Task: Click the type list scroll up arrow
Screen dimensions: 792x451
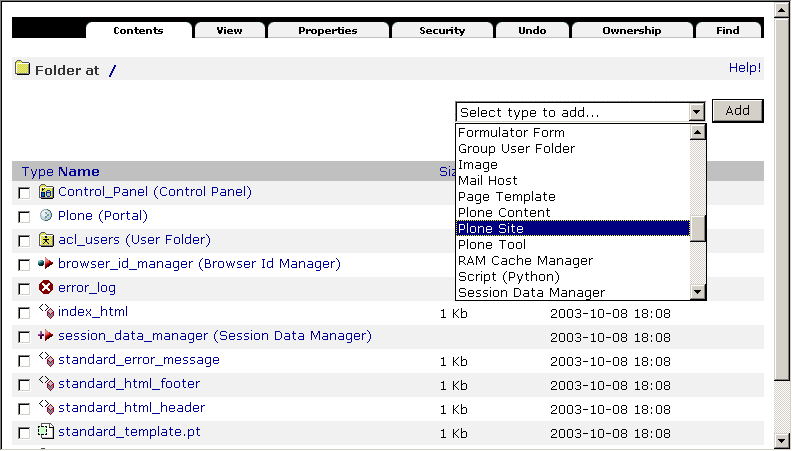Action: point(698,132)
